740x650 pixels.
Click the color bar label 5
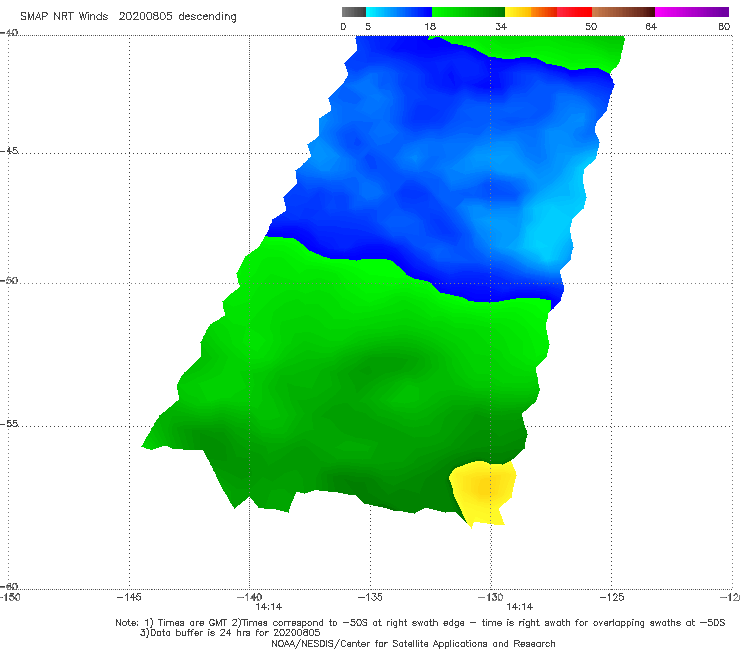[x=368, y=26]
